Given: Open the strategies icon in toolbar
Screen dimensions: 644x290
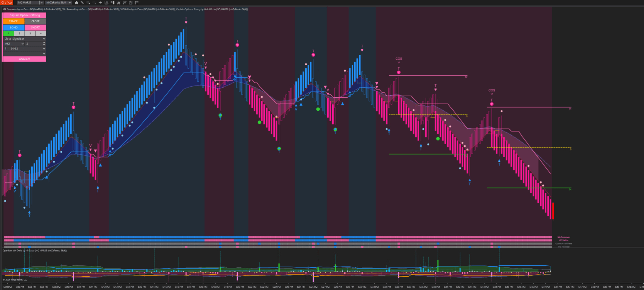Looking at the screenshot, I should (x=131, y=3).
